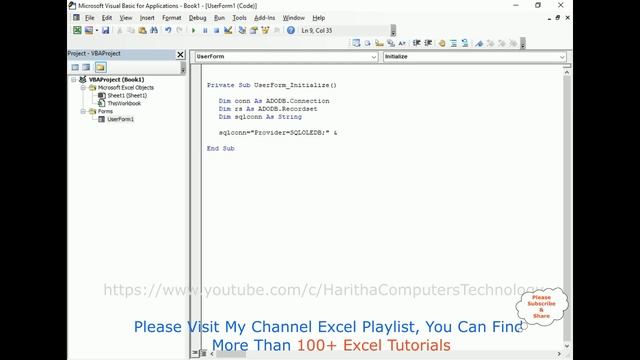This screenshot has width=640, height=360.
Task: Open the File menu
Action: tap(89, 18)
